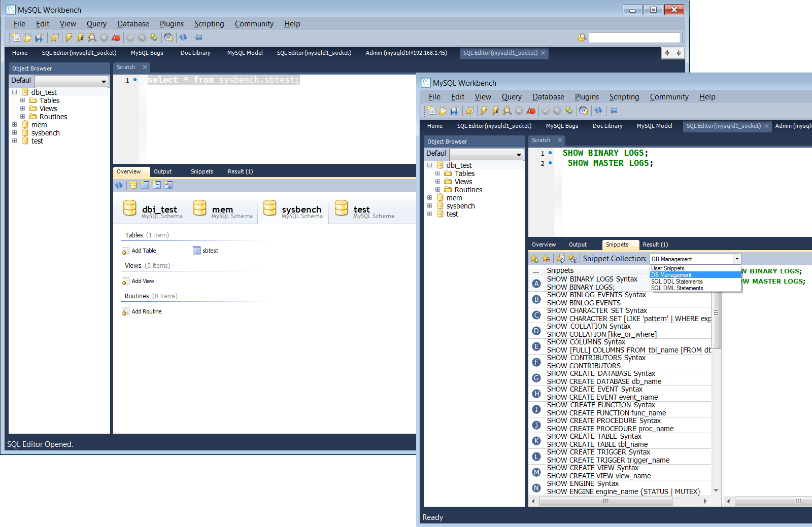The height and width of the screenshot is (527, 812).
Task: Close the Scratch tab in front window
Action: pyautogui.click(x=560, y=140)
